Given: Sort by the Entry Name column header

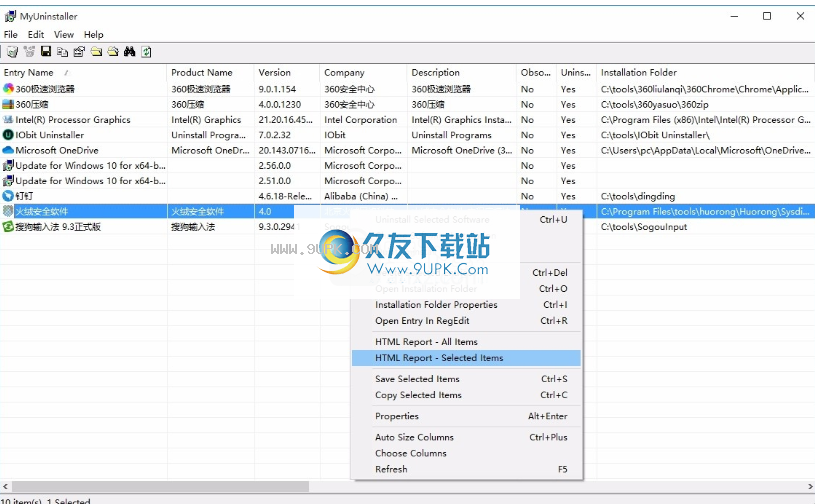Looking at the screenshot, I should coord(83,73).
